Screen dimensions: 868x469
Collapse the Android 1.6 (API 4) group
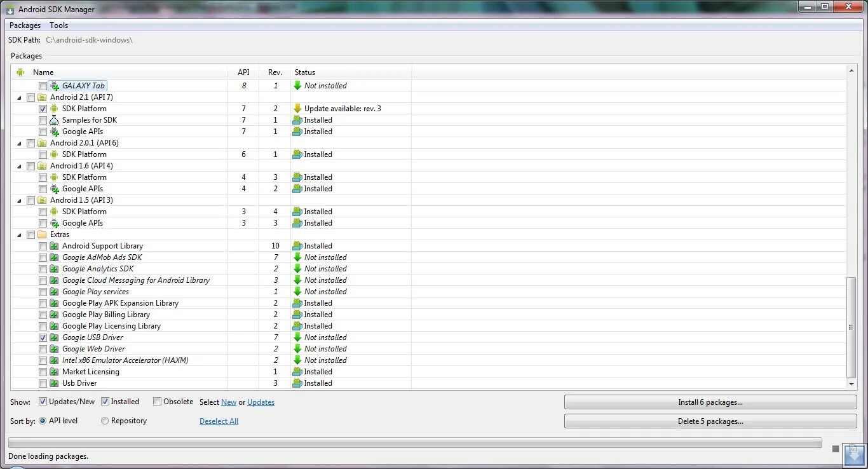pyautogui.click(x=18, y=167)
